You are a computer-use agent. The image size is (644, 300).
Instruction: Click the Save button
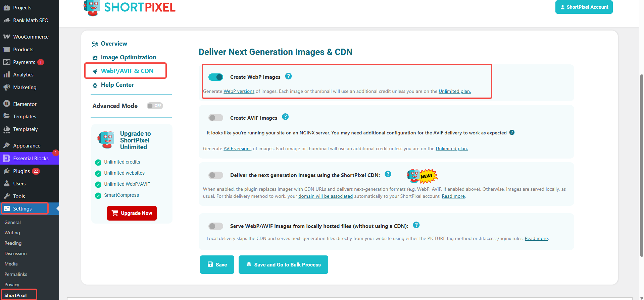pyautogui.click(x=217, y=264)
